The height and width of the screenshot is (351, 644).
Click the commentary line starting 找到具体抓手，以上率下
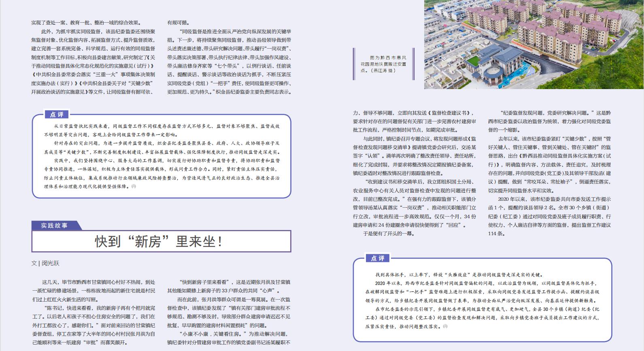459,275
